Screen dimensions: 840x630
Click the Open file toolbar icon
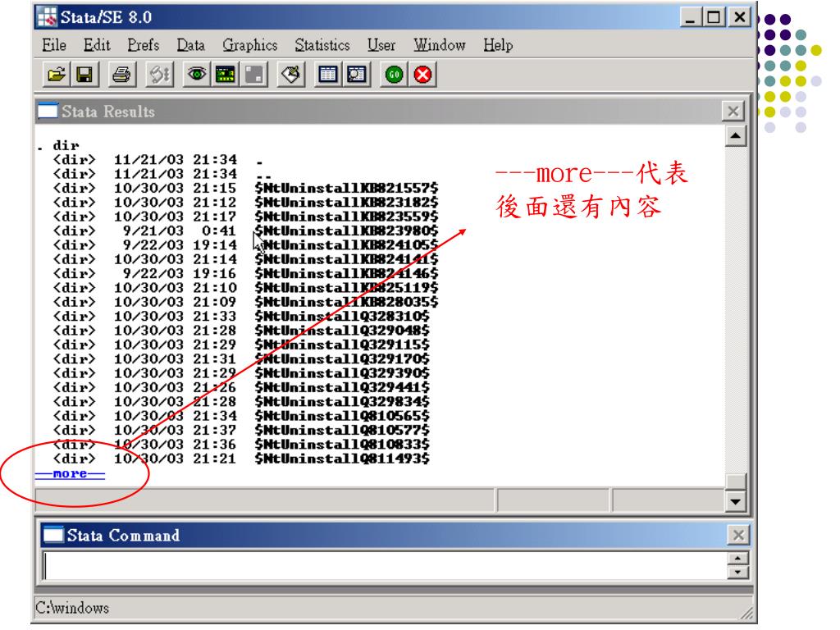tap(57, 75)
